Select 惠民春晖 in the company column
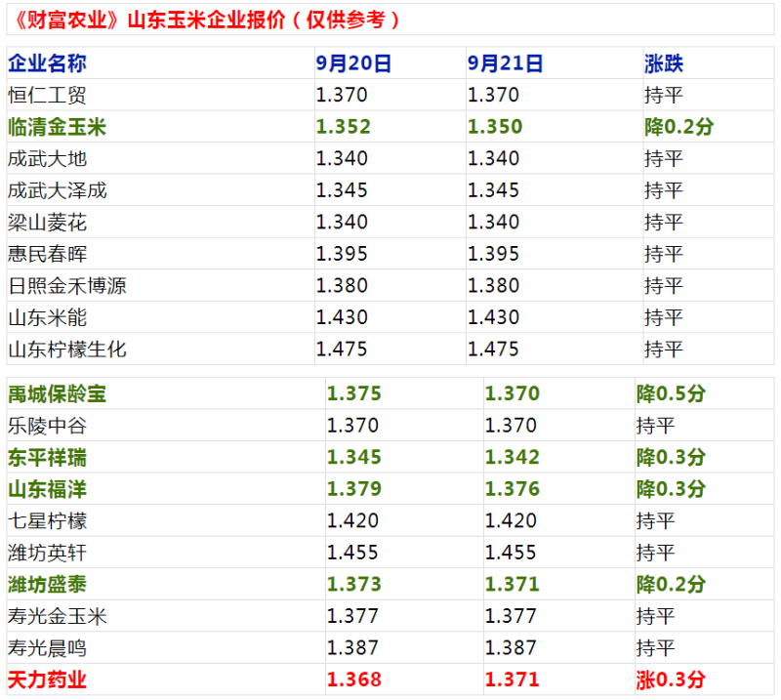This screenshot has width=781, height=700. point(47,254)
